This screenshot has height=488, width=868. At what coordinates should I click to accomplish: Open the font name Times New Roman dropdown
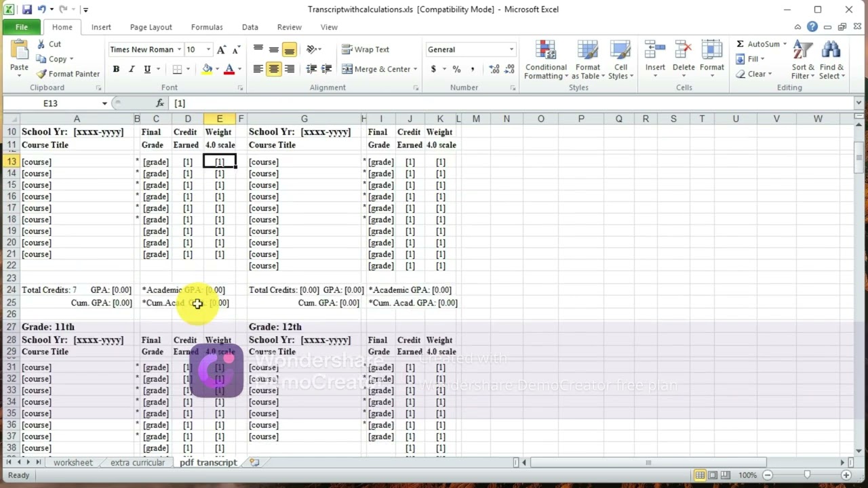click(x=179, y=49)
